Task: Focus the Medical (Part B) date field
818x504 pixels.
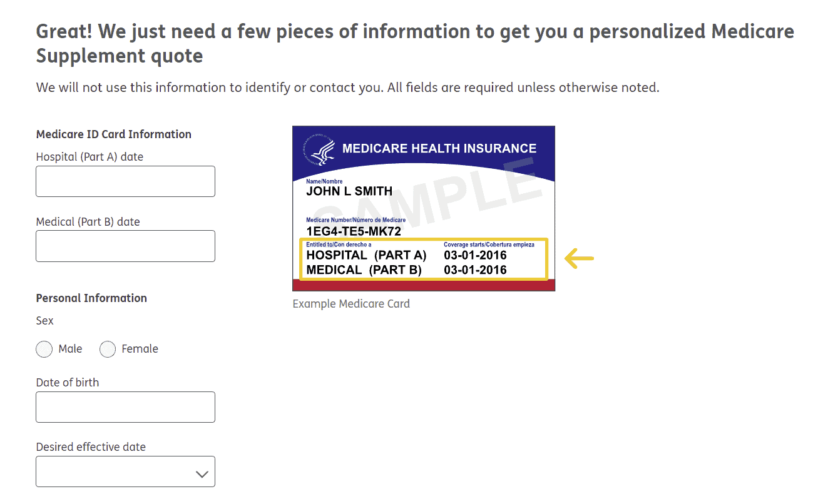Action: click(x=125, y=246)
